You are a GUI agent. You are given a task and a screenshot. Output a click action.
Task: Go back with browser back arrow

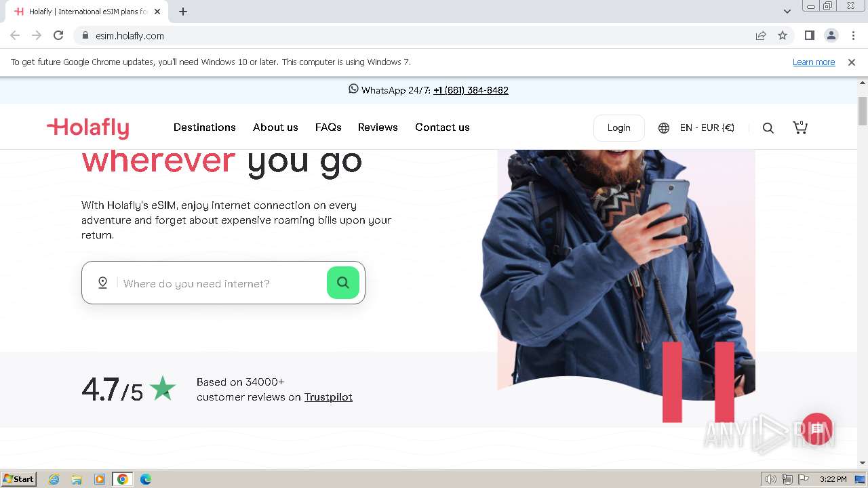(15, 35)
